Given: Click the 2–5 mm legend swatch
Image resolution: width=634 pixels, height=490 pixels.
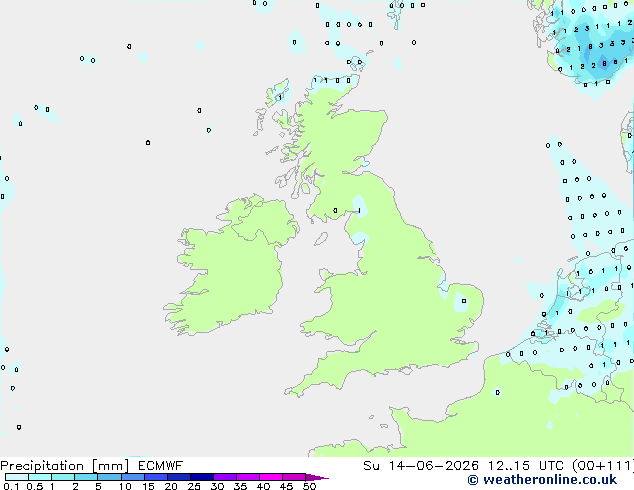Looking at the screenshot, I should (x=86, y=477).
